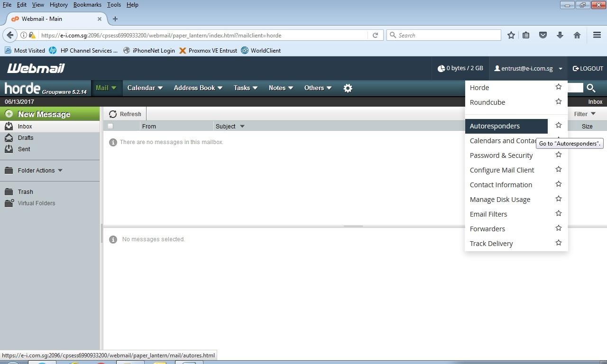Open the browser Bookmarks menu

coord(87,5)
